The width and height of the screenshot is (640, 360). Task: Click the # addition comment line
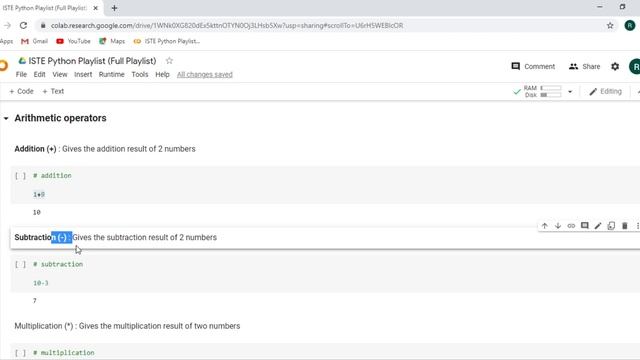click(x=52, y=176)
